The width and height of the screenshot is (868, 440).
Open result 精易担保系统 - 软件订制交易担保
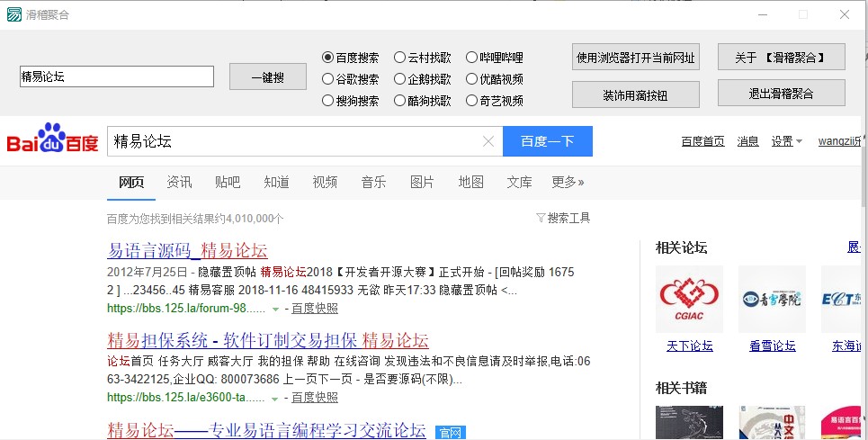pyautogui.click(x=268, y=340)
